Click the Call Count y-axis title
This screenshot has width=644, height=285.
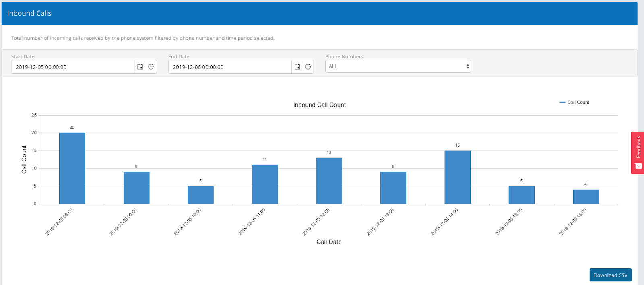pyautogui.click(x=24, y=159)
